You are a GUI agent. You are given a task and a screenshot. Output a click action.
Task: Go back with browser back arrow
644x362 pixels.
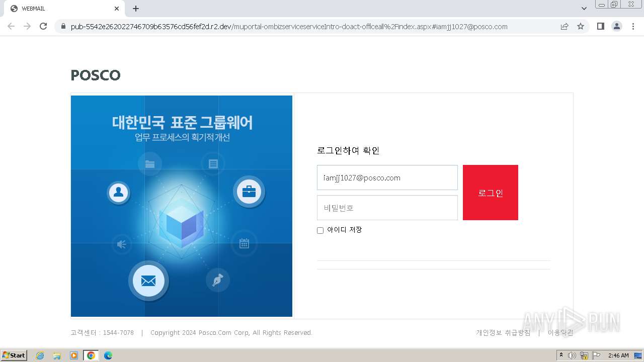[x=11, y=26]
